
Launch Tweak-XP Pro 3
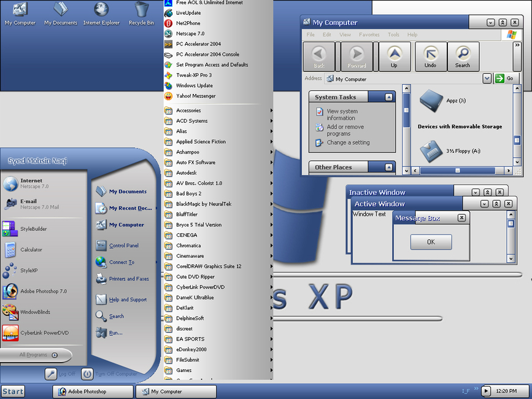pos(218,75)
